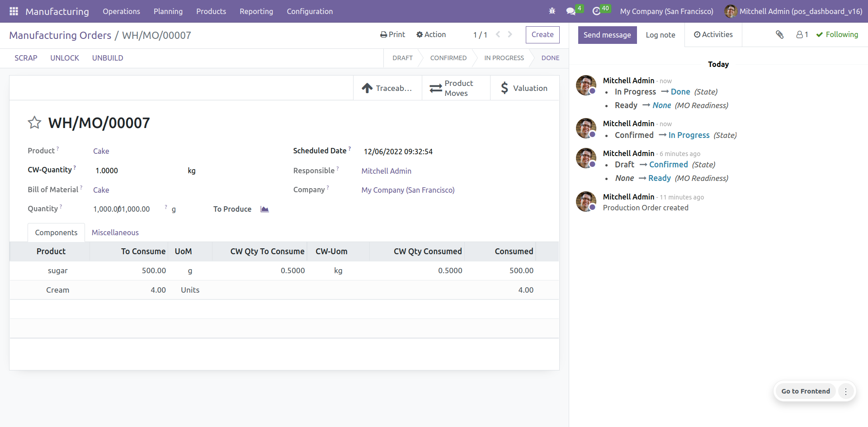This screenshot has height=427, width=868.
Task: Open the Activities chatter button
Action: [713, 35]
